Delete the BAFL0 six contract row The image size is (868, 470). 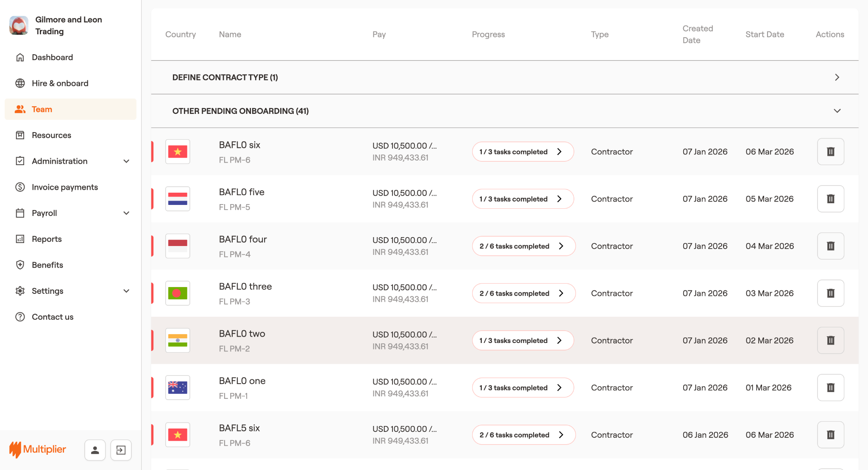830,152
